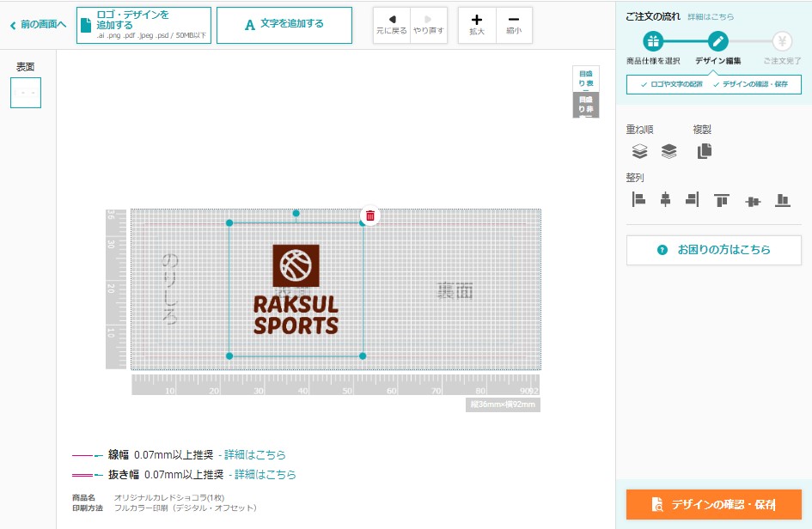Align right using 整列 icon
The height and width of the screenshot is (529, 812).
coord(693,199)
